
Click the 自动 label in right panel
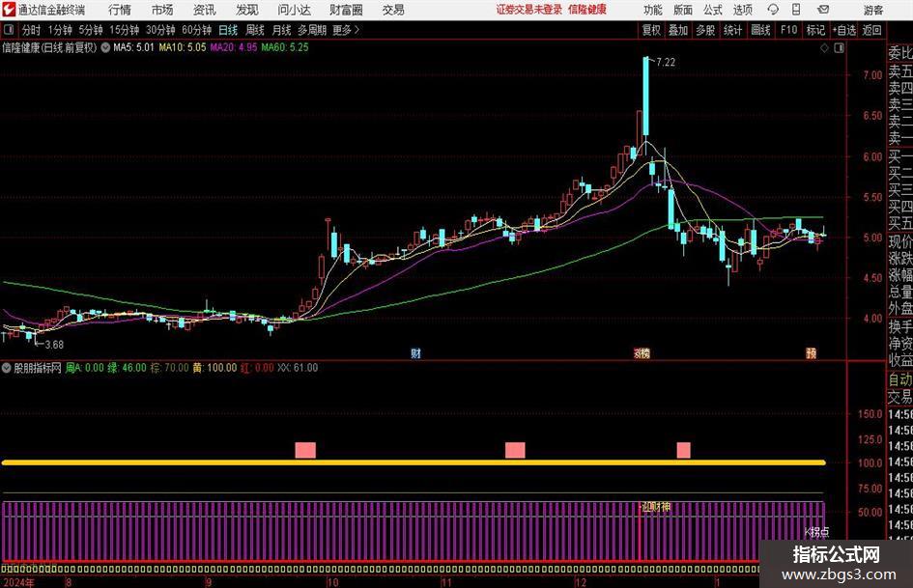[900, 379]
